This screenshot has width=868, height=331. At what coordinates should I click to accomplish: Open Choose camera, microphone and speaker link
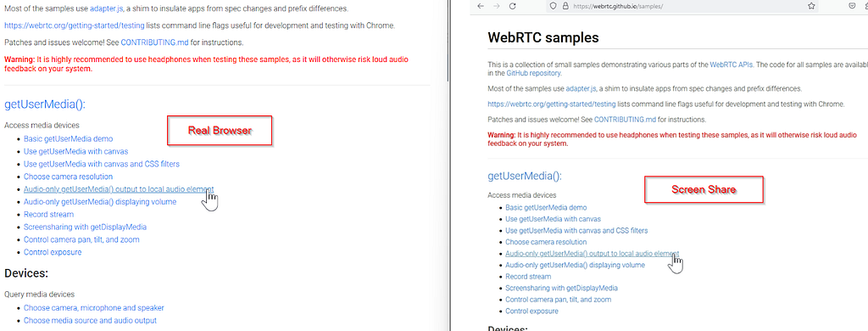tap(93, 308)
